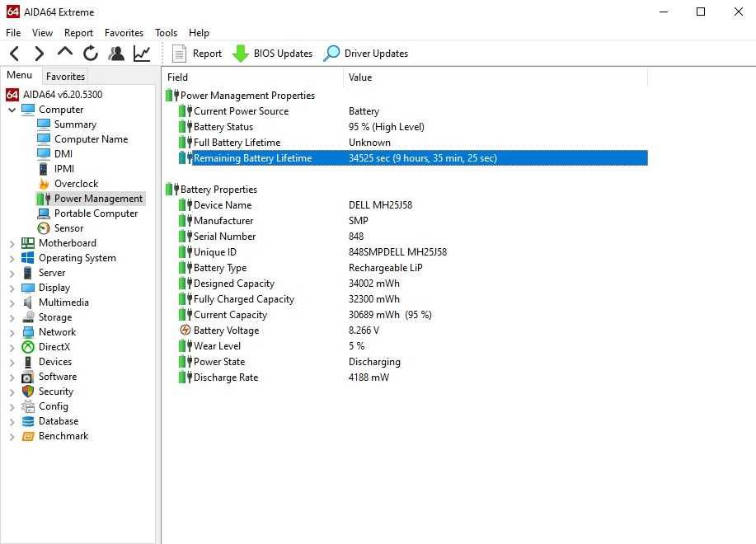
Task: Sort by the Value column header
Action: (495, 77)
